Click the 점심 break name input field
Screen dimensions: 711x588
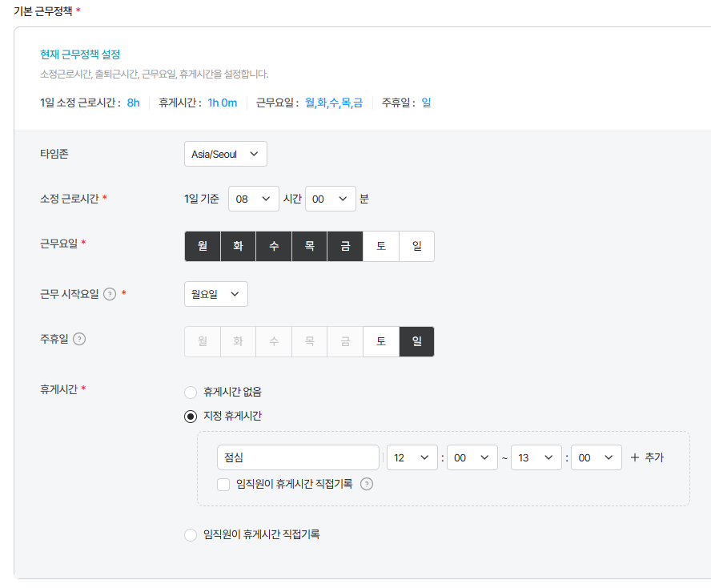[298, 457]
